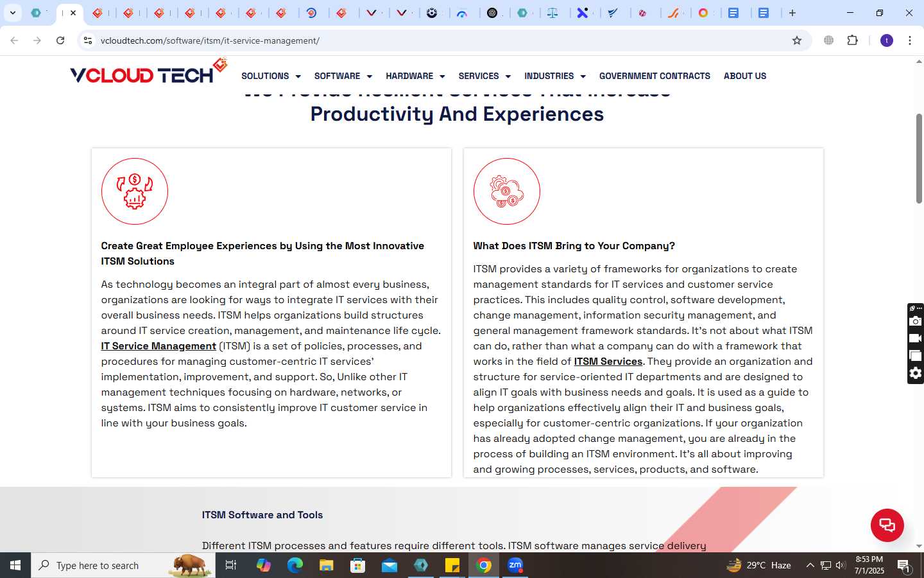Open the pinned teal hexagon app on taskbar
The image size is (924, 578).
421,565
